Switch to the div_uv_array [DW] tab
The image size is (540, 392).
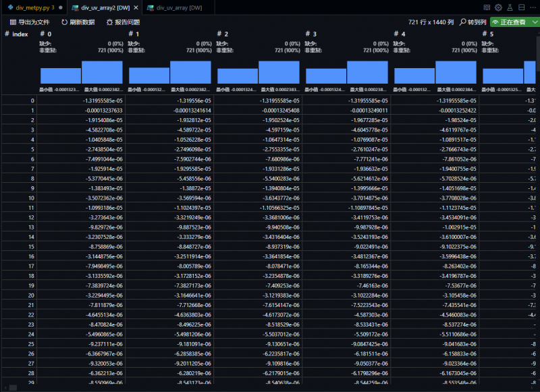click(x=174, y=7)
